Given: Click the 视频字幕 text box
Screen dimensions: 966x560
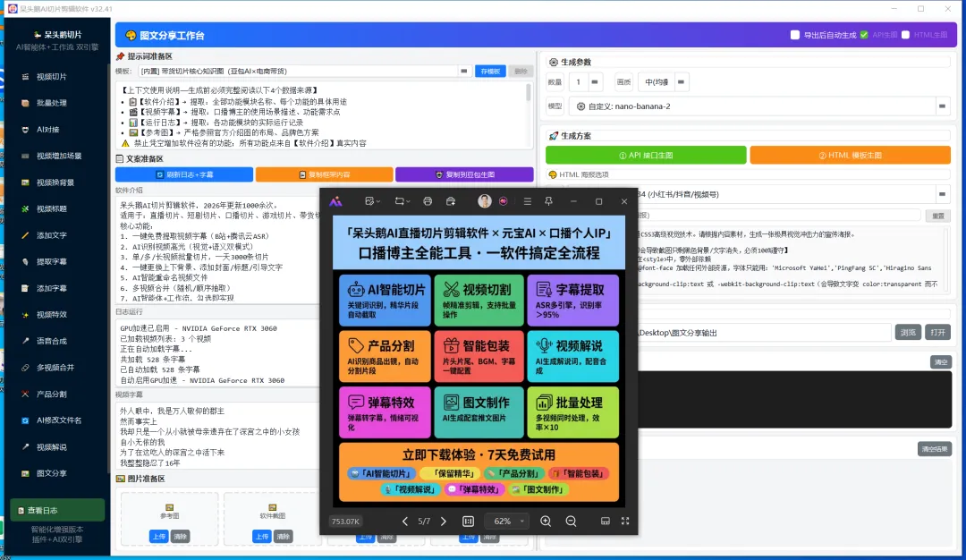Looking at the screenshot, I should coord(217,437).
